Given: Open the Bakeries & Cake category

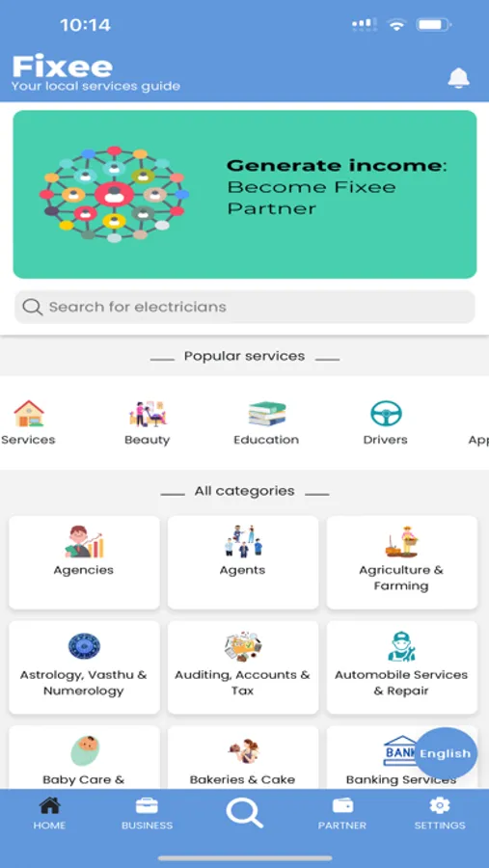Looking at the screenshot, I should coord(243,757).
